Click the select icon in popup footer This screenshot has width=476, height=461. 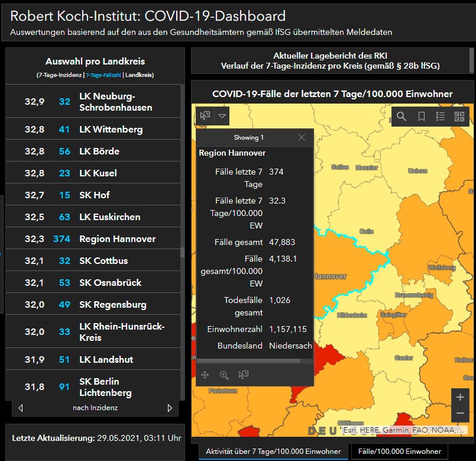point(244,375)
